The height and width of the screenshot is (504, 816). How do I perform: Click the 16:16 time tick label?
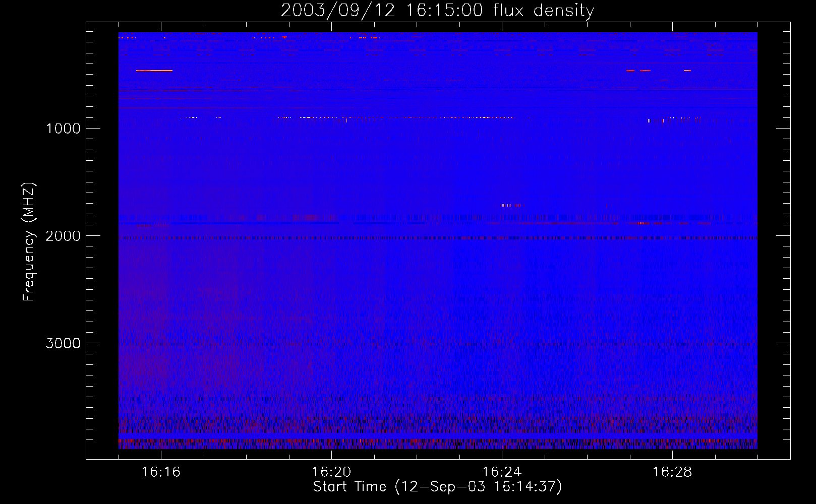161,472
